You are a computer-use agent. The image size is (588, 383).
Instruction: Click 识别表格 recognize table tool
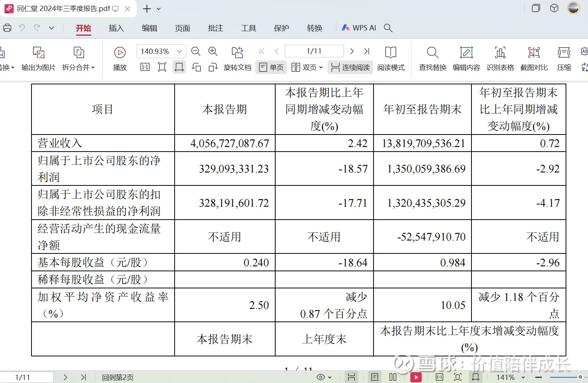pos(500,59)
